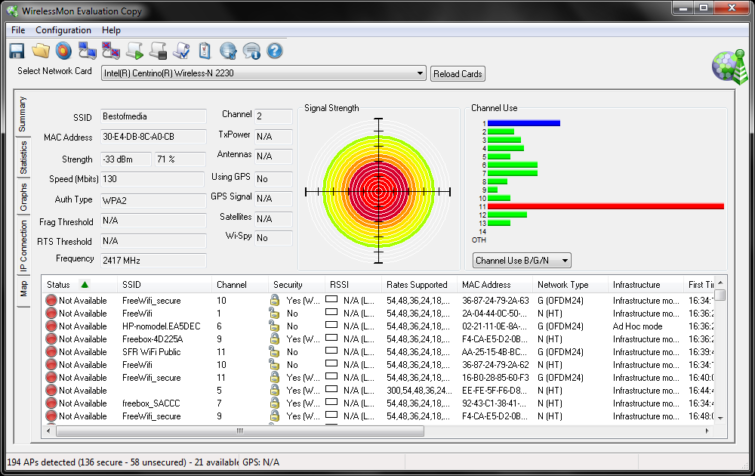
Task: Switch to the Summary side tab
Action: pos(23,114)
